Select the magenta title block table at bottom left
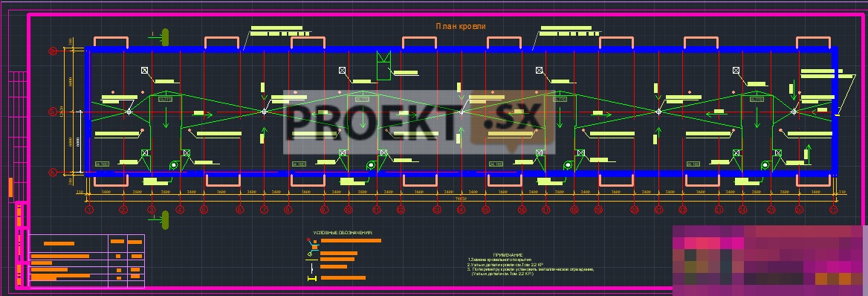 pos(87,261)
